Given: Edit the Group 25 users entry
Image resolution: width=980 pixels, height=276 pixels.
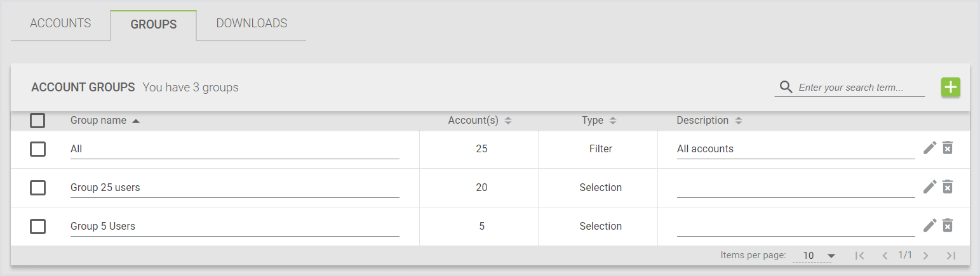Looking at the screenshot, I should tap(930, 187).
